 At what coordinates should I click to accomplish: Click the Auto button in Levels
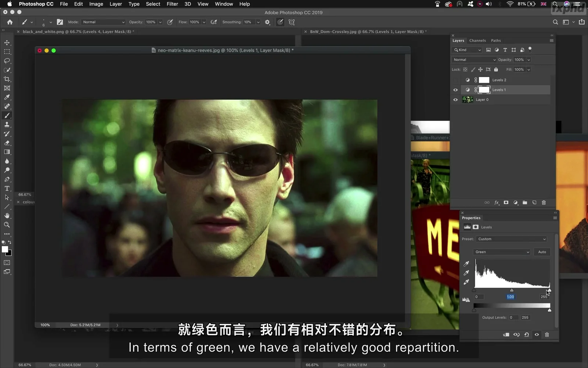542,252
